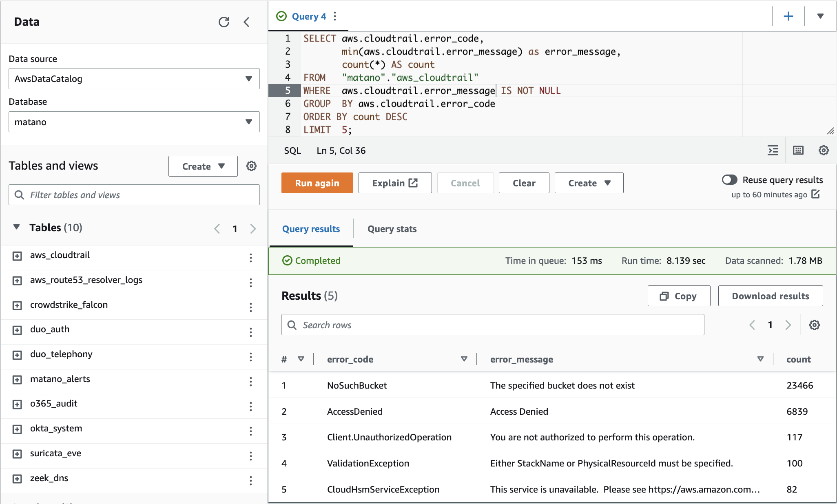Open the Query 4 tab options menu
This screenshot has width=837, height=504.
(x=335, y=16)
